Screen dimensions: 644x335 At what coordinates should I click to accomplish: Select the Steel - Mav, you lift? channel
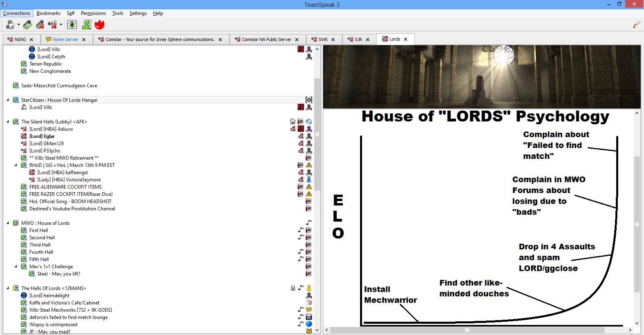[x=59, y=273]
